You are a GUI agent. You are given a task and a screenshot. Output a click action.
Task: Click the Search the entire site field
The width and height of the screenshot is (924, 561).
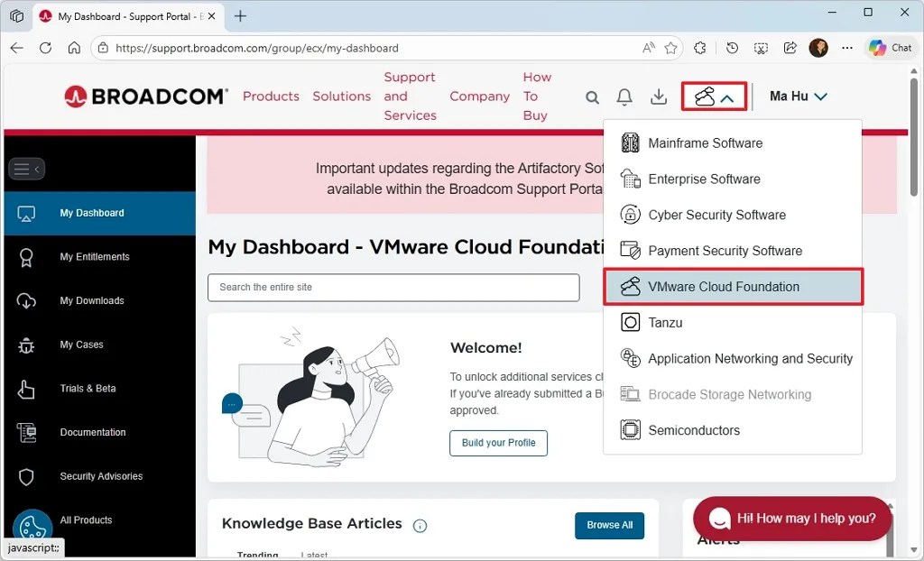pyautogui.click(x=393, y=288)
